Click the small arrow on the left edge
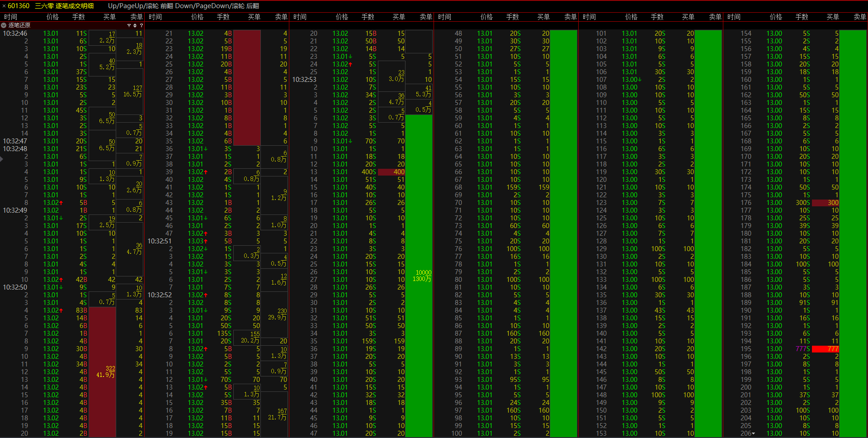 pos(2,159)
